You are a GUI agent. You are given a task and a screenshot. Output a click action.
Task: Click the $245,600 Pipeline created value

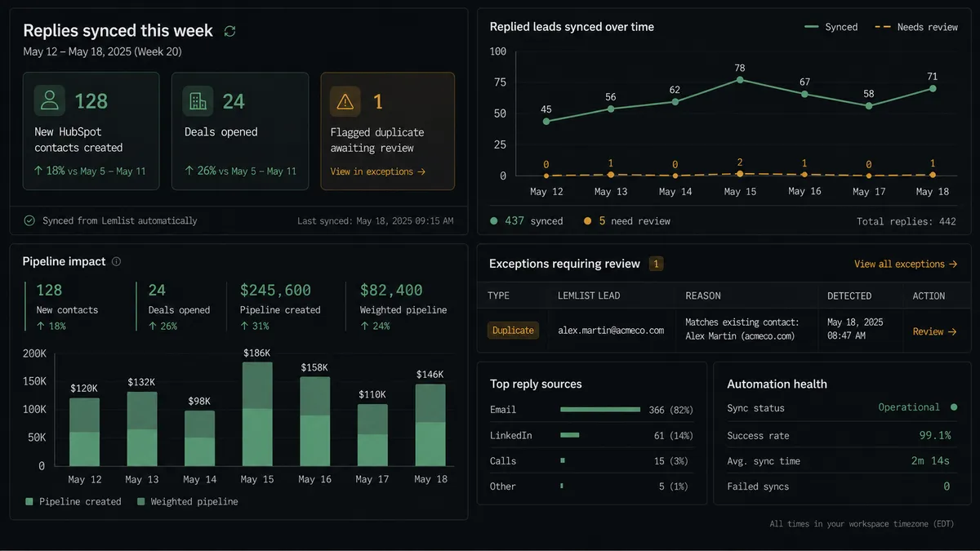pyautogui.click(x=275, y=290)
